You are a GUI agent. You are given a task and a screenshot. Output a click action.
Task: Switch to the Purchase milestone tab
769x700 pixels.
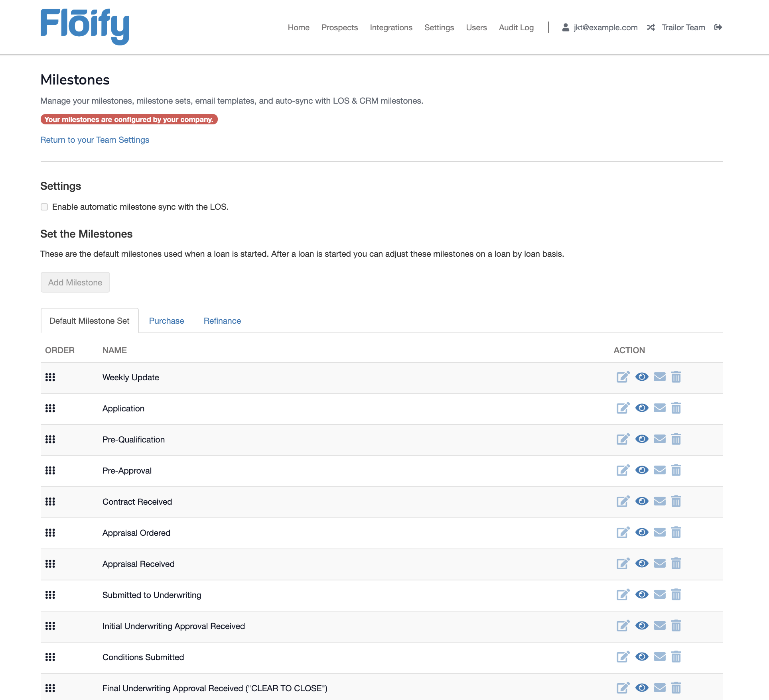coord(166,321)
